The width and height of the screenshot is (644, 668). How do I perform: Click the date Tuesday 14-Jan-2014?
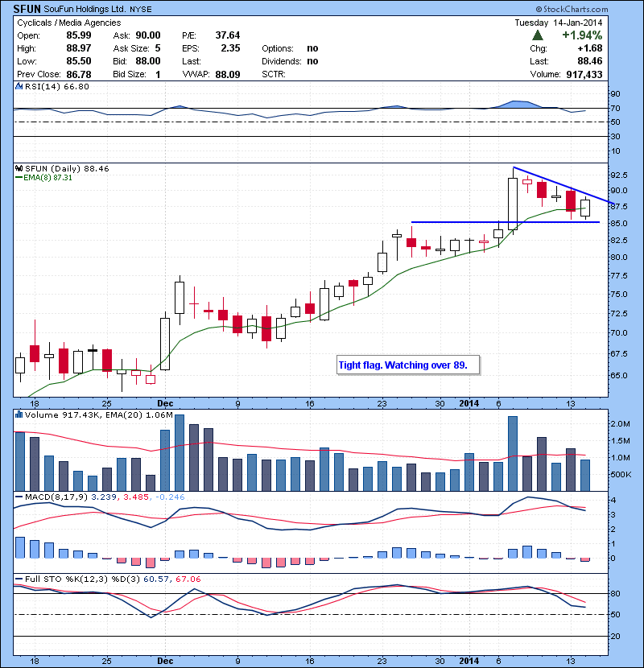[x=559, y=23]
